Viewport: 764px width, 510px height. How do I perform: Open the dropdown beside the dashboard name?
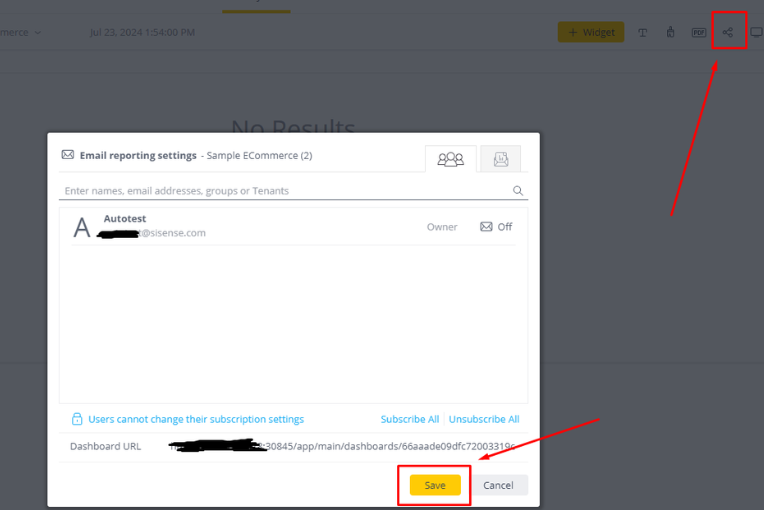pyautogui.click(x=38, y=32)
